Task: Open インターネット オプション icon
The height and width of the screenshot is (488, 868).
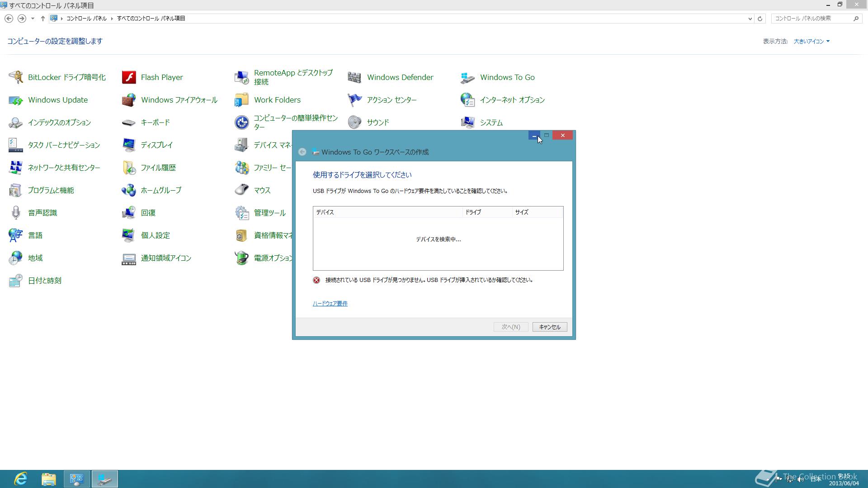Action: click(468, 100)
